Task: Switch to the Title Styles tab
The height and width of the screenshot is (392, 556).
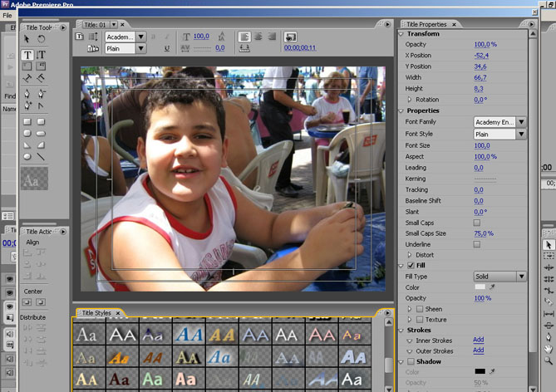Action: coord(96,313)
